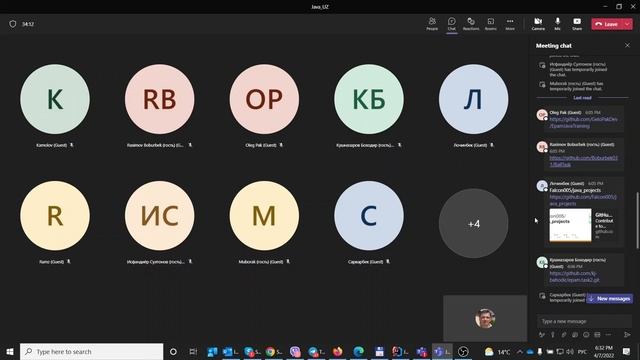
Task: Set delivery options exclamation icon
Action: (x=553, y=335)
